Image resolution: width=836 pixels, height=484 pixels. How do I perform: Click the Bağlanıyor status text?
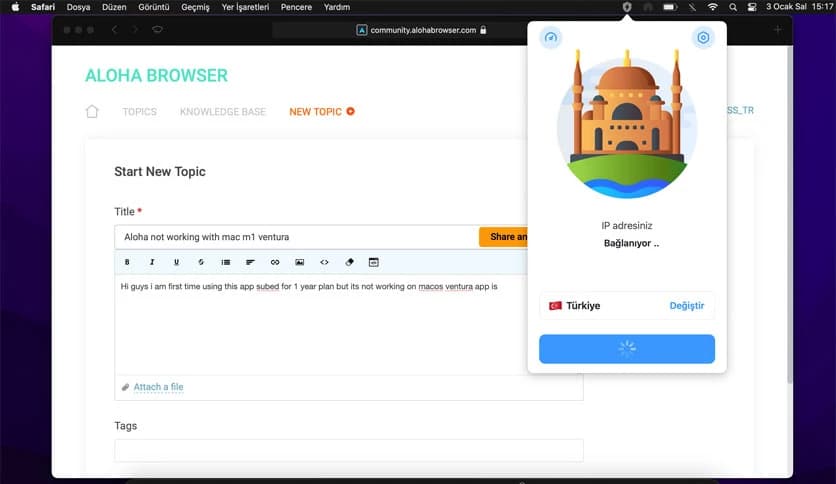[x=631, y=244]
